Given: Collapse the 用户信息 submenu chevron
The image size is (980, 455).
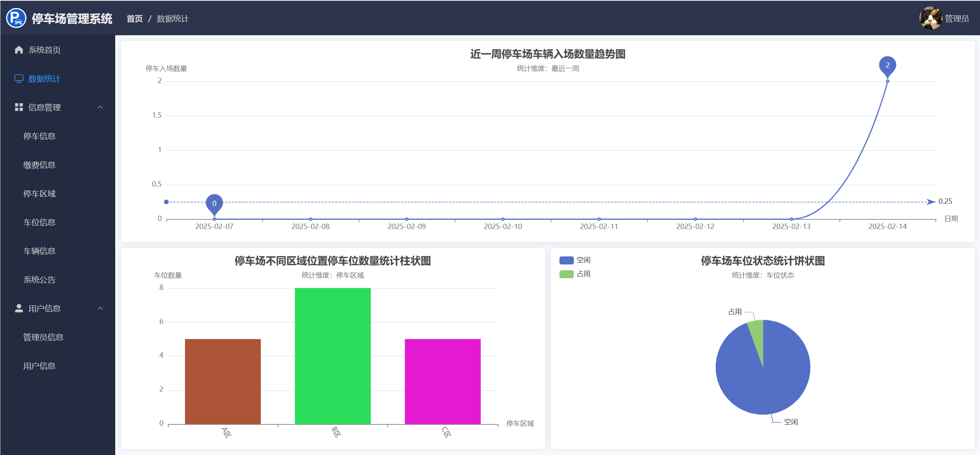Looking at the screenshot, I should point(100,308).
